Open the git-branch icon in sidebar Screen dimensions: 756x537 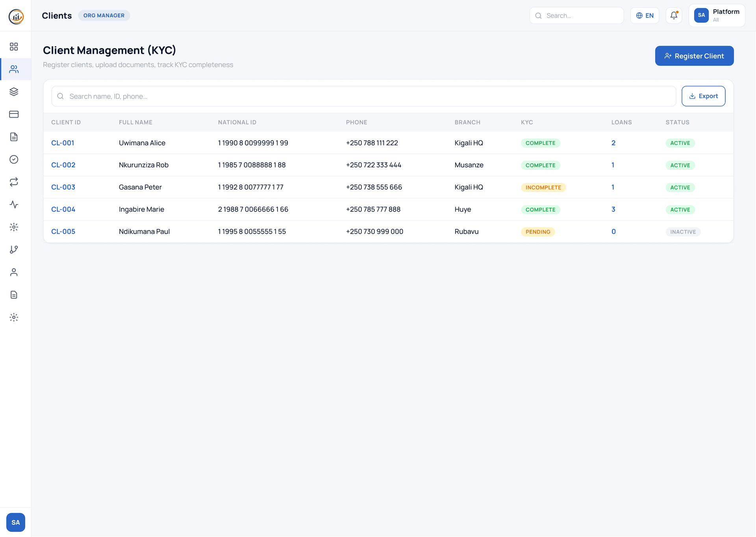pyautogui.click(x=14, y=249)
